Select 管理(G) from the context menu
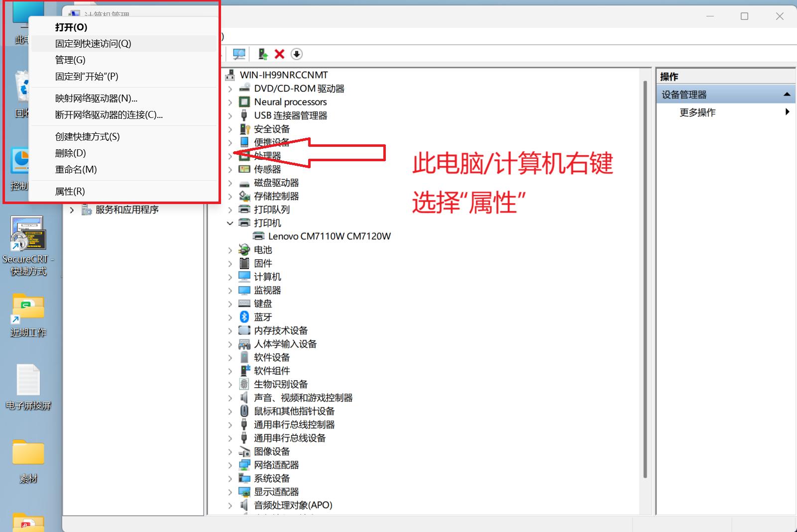 (70, 60)
